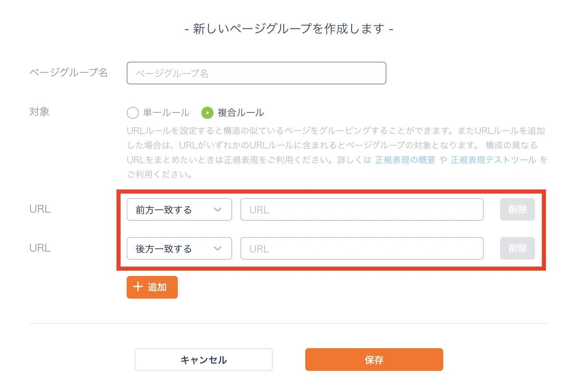Delete the 後方一致する URL rule row
This screenshot has height=392, width=578.
[517, 248]
